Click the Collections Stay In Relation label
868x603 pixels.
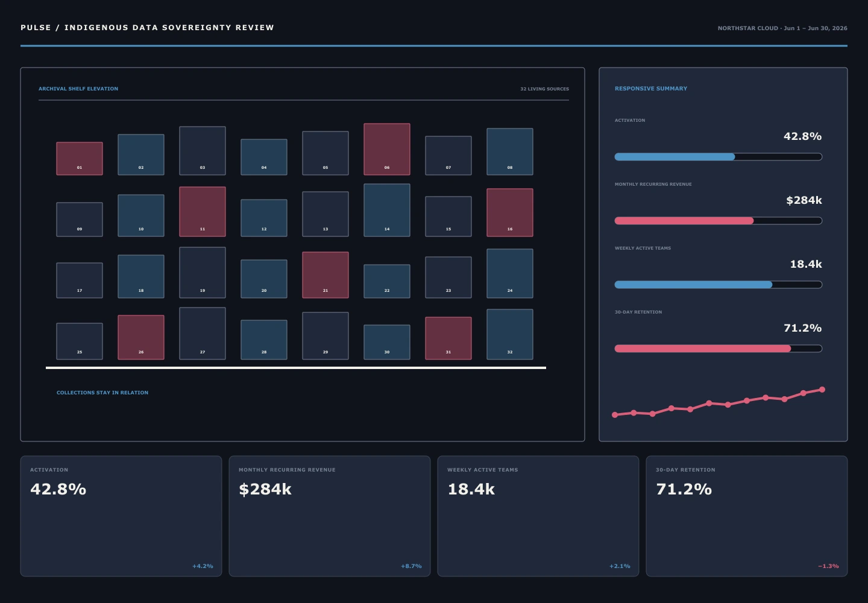click(x=102, y=393)
